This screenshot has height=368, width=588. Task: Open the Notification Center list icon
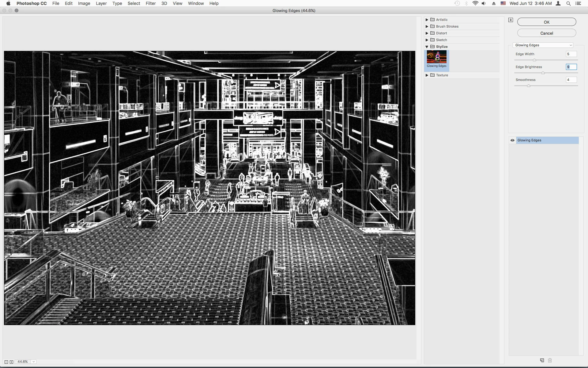pyautogui.click(x=579, y=3)
